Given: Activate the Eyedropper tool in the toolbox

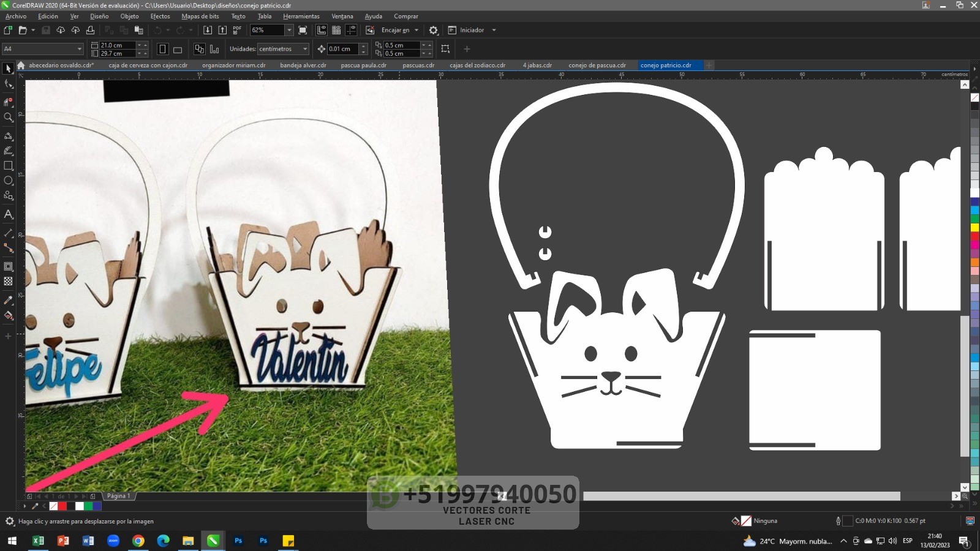Looking at the screenshot, I should point(9,301).
